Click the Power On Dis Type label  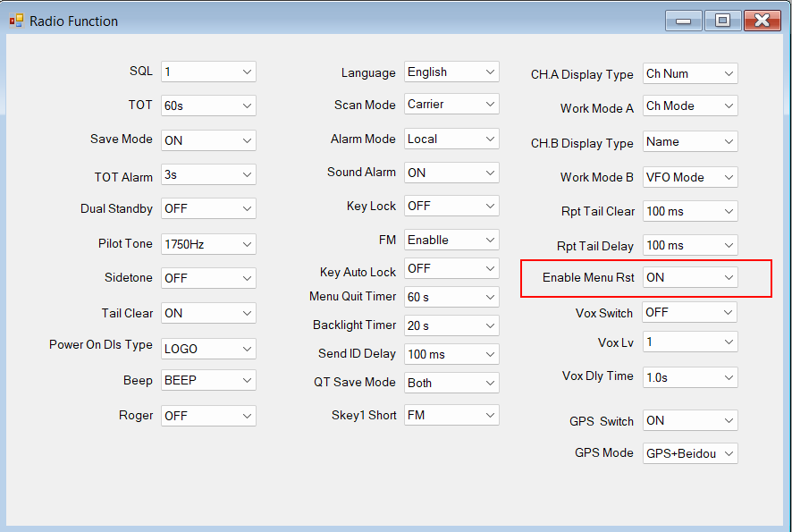[x=100, y=344]
